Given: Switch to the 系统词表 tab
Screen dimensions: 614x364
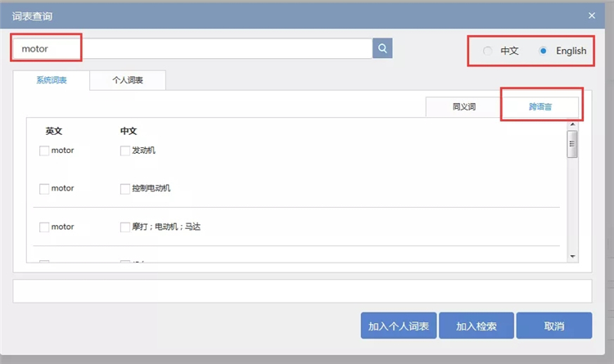Looking at the screenshot, I should (x=51, y=80).
